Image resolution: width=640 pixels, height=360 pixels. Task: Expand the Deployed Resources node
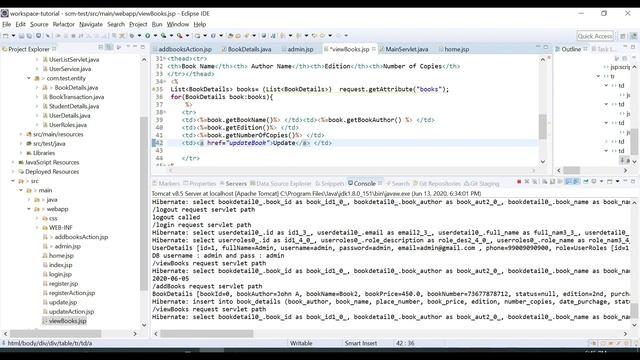tap(13, 172)
